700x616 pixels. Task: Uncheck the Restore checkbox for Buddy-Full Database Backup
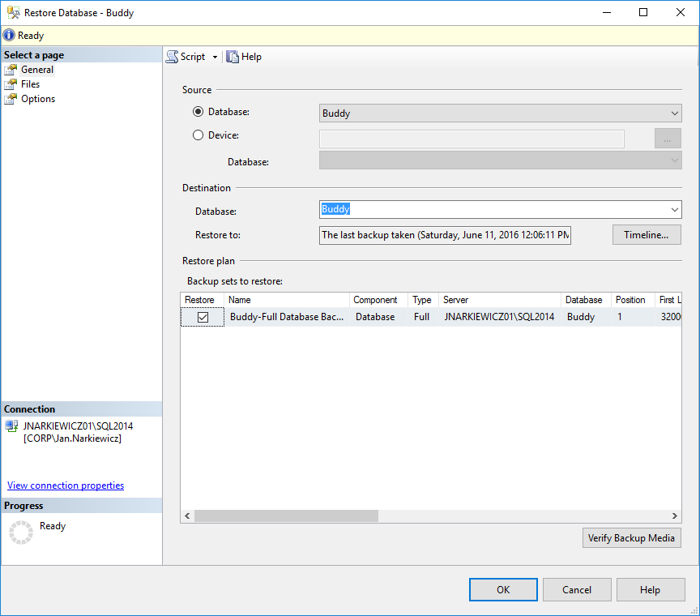pos(202,317)
